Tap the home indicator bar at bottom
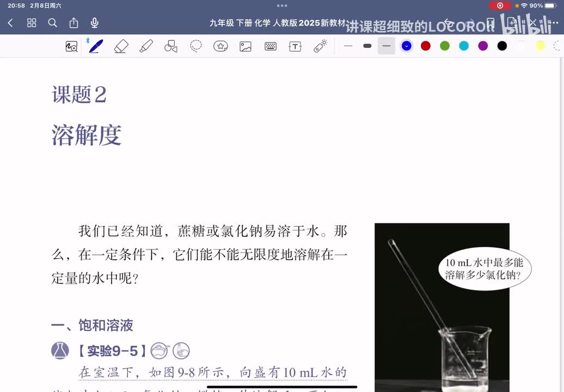564x392 pixels. coord(282,387)
